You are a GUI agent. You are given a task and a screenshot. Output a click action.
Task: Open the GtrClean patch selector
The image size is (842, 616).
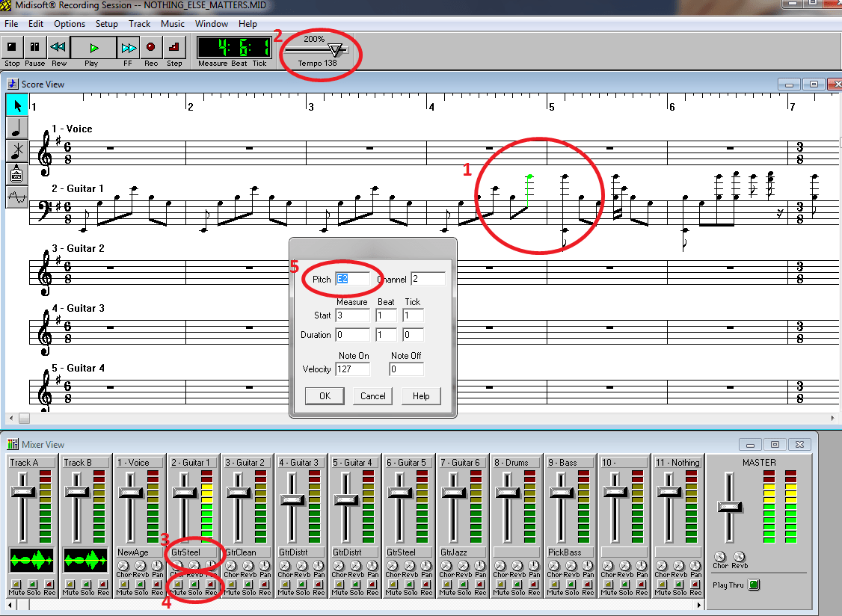tap(248, 552)
